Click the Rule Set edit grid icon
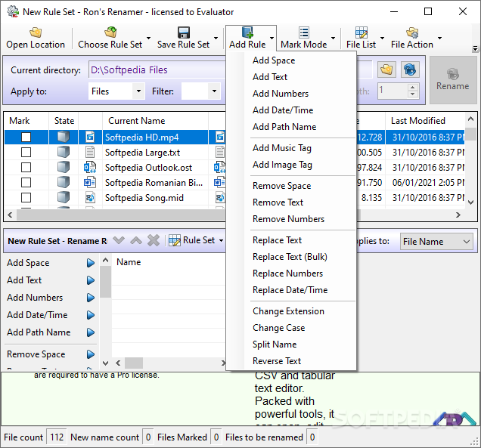The width and height of the screenshot is (481, 448). tap(175, 240)
